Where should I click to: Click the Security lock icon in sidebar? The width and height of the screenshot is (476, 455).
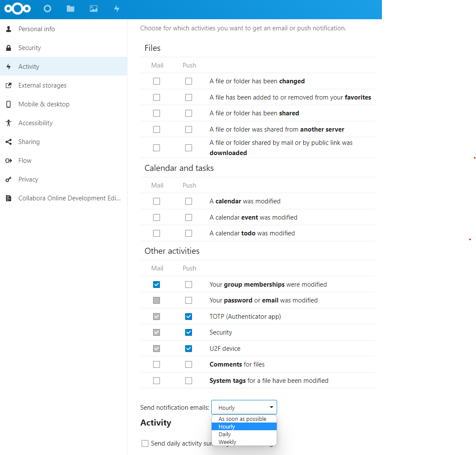[9, 47]
